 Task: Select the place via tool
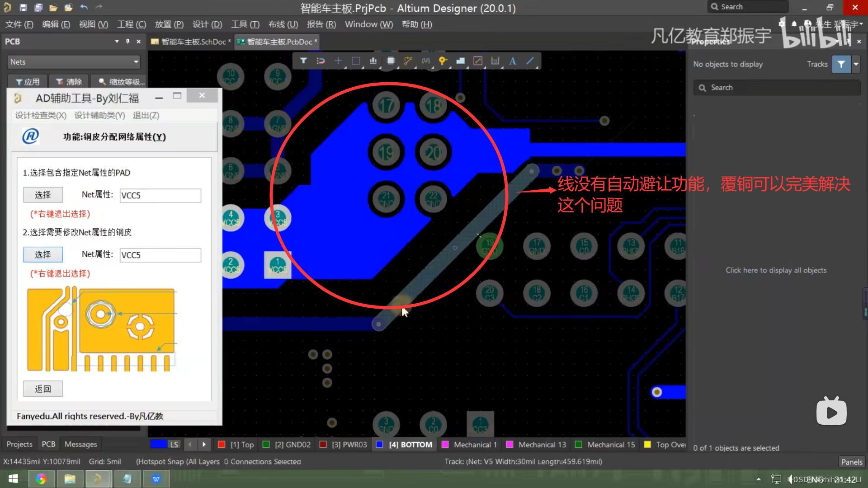(x=442, y=61)
